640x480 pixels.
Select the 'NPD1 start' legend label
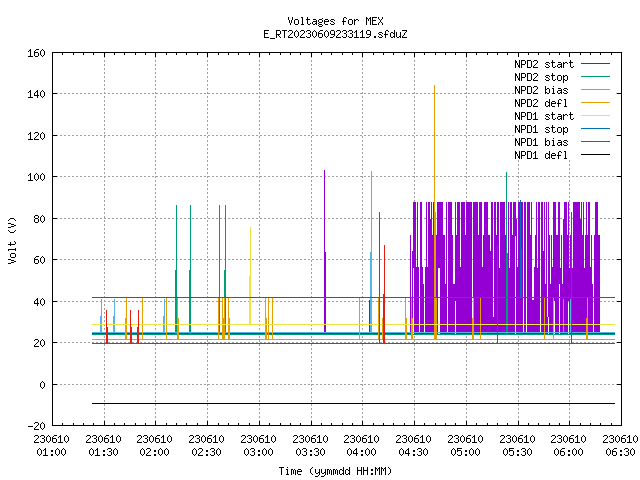click(x=544, y=116)
